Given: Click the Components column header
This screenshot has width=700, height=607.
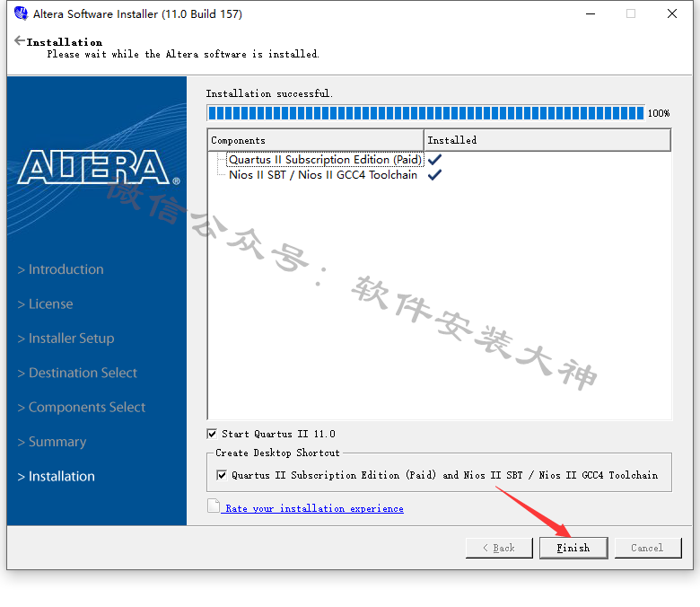Looking at the screenshot, I should coord(315,140).
